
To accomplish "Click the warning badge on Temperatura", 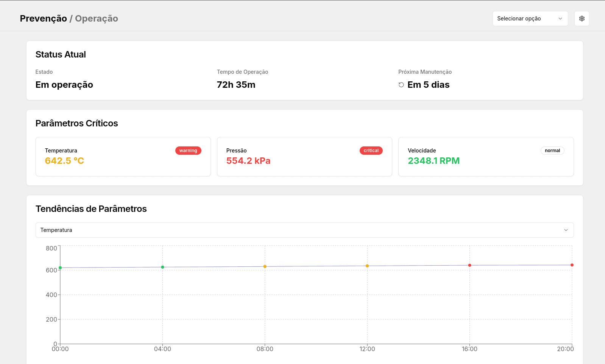I will (x=188, y=151).
